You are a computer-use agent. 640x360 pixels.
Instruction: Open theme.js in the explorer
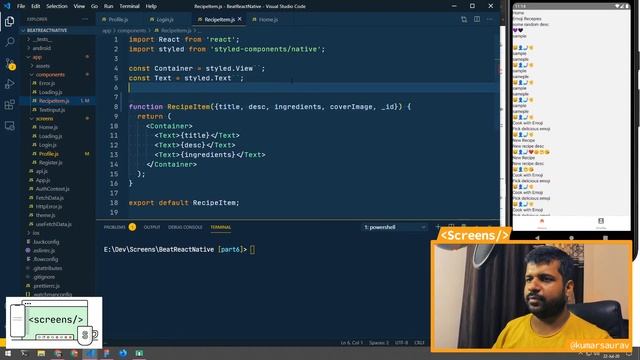point(45,215)
